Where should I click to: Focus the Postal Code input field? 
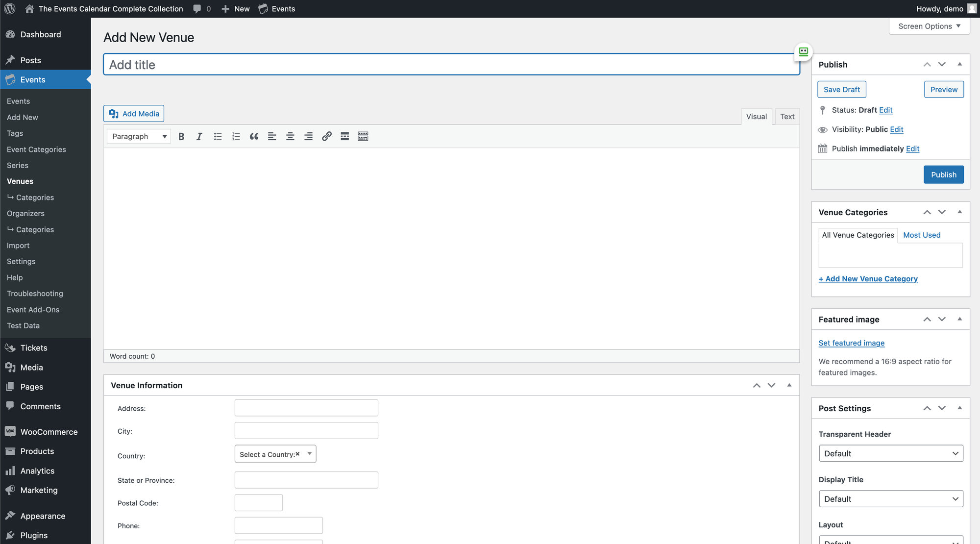pyautogui.click(x=259, y=503)
